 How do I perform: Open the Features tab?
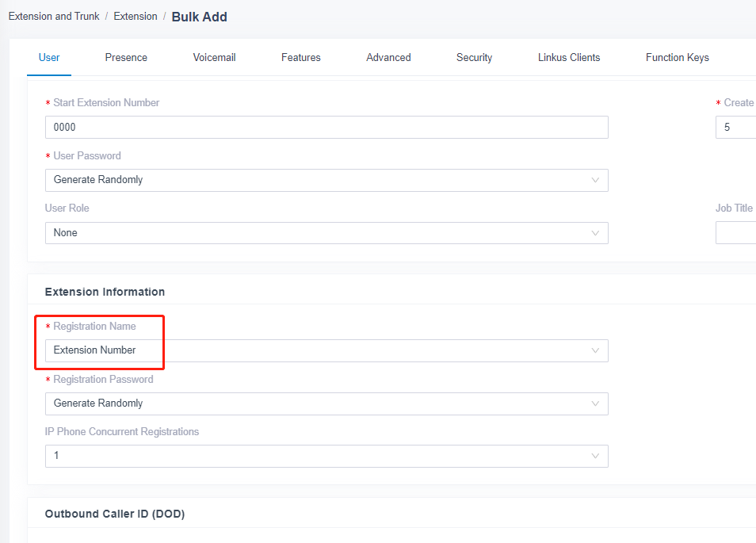pos(301,57)
